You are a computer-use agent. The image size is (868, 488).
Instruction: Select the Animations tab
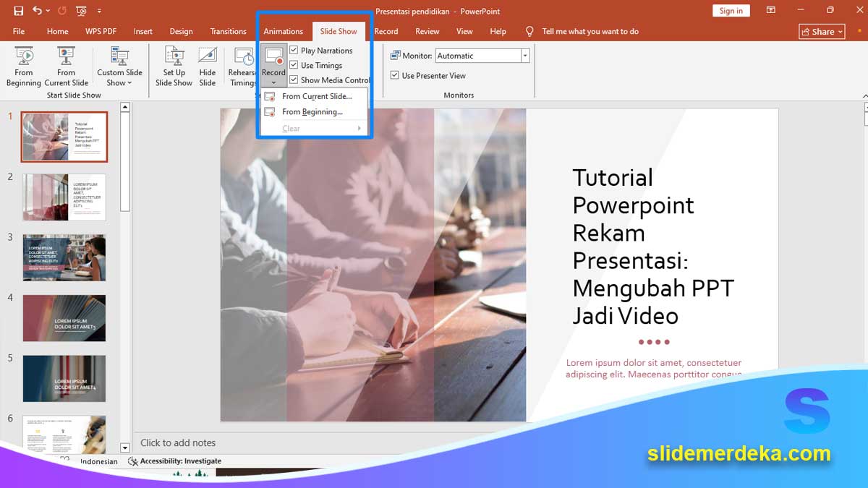pyautogui.click(x=283, y=31)
